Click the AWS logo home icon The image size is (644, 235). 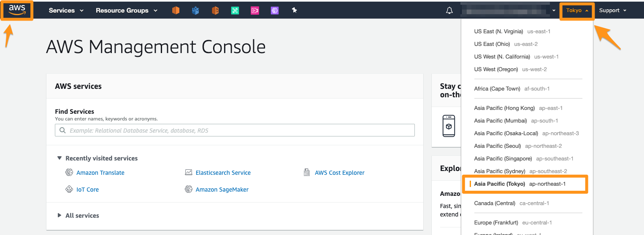[17, 10]
